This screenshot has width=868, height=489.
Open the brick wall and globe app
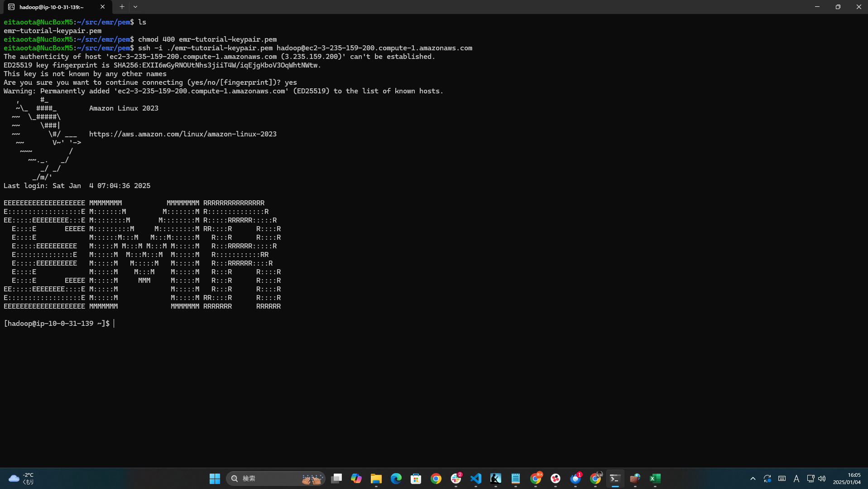[635, 479]
